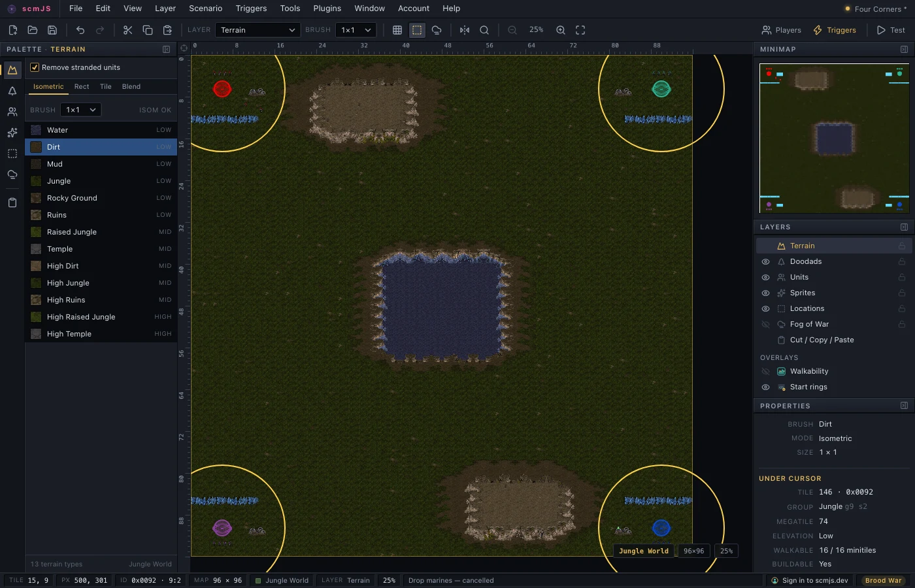Image resolution: width=915 pixels, height=588 pixels.
Task: Hide the Locations layer
Action: click(x=765, y=308)
